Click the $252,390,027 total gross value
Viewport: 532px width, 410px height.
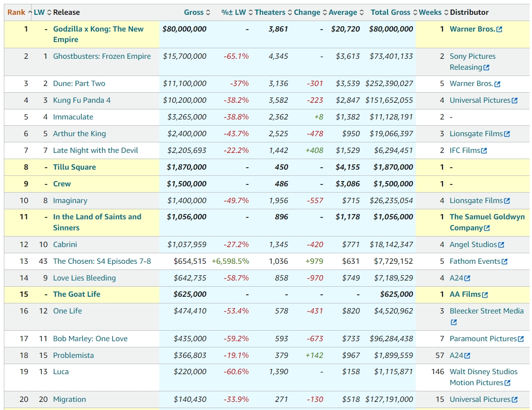click(x=389, y=83)
